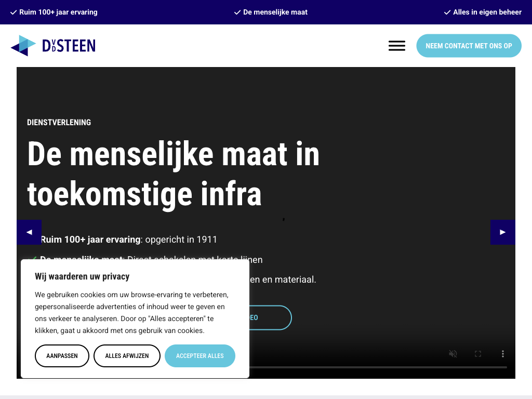Enter fullscreen mode for the video

[478, 354]
